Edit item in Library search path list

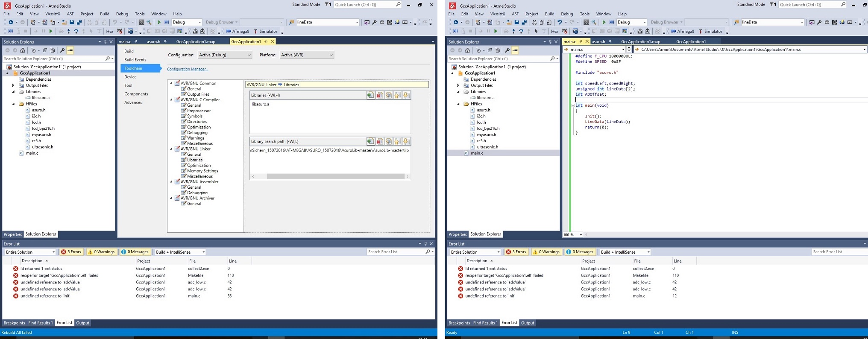point(388,141)
